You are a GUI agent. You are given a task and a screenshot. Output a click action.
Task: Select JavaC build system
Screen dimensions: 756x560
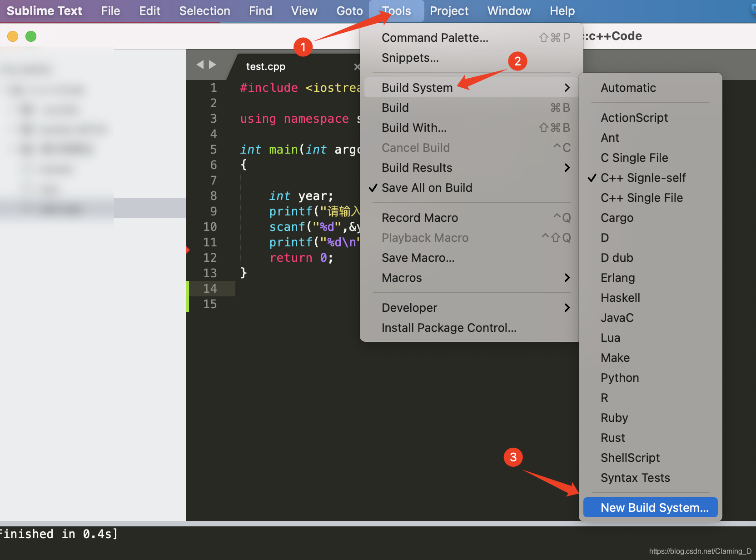[x=650, y=318]
